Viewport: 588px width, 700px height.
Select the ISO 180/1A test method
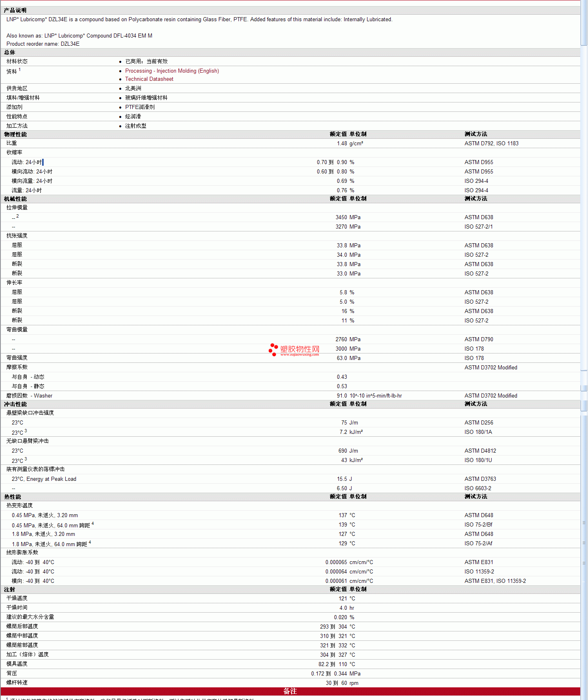[478, 432]
